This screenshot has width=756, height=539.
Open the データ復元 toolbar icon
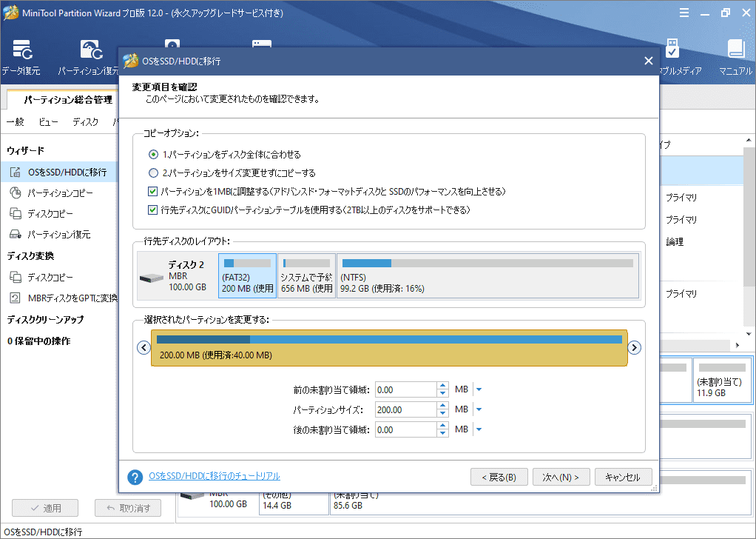point(21,50)
